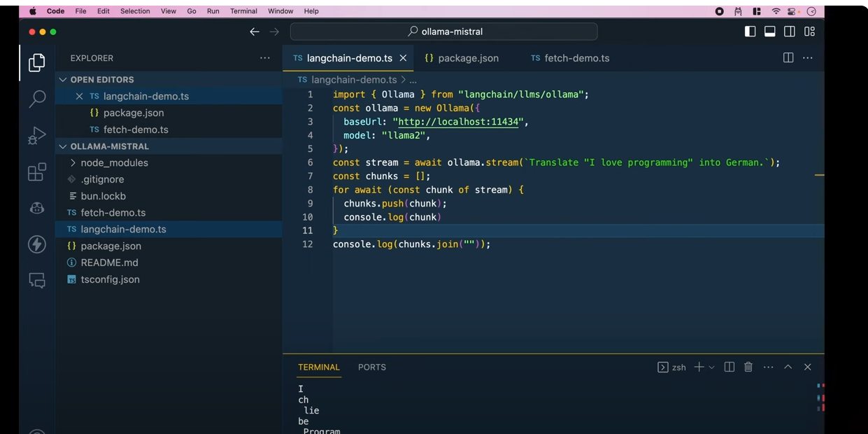Open README.md file
868x434 pixels.
pos(169,262)
